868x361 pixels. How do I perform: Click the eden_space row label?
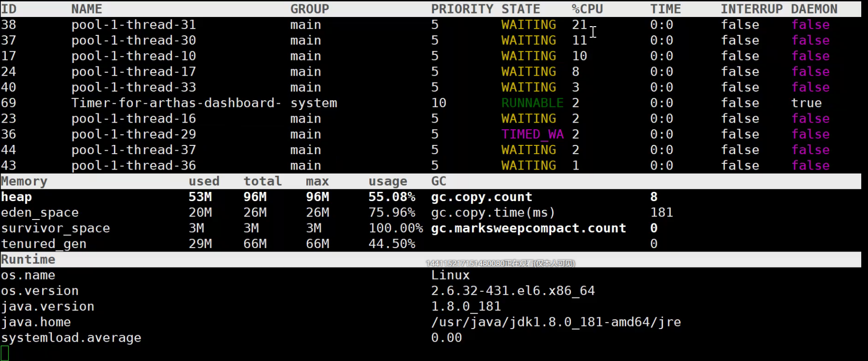pyautogui.click(x=40, y=213)
